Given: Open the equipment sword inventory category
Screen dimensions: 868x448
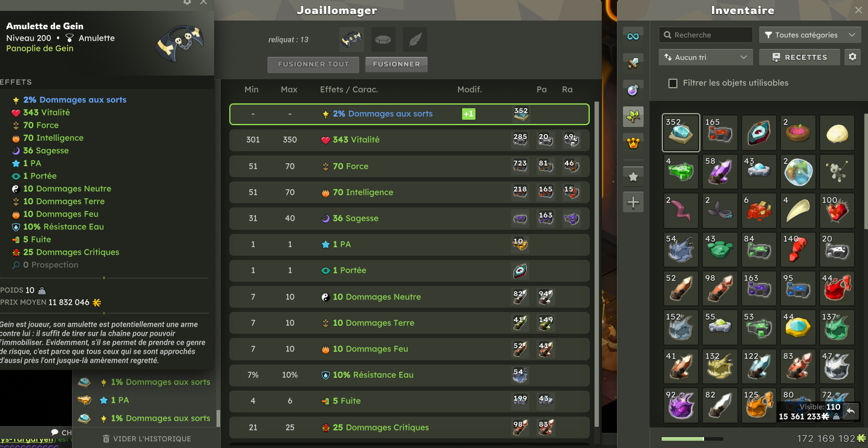Looking at the screenshot, I should tap(633, 62).
